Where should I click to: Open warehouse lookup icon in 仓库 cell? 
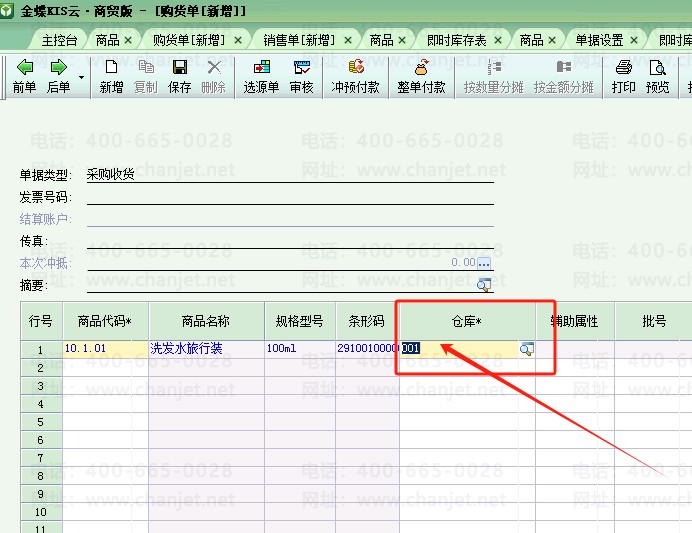tap(527, 349)
